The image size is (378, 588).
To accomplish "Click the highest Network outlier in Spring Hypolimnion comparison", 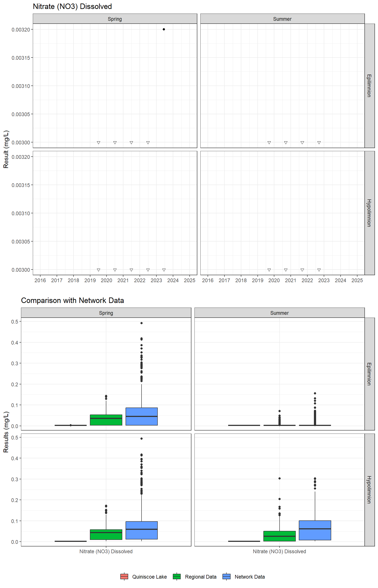I will tap(142, 439).
